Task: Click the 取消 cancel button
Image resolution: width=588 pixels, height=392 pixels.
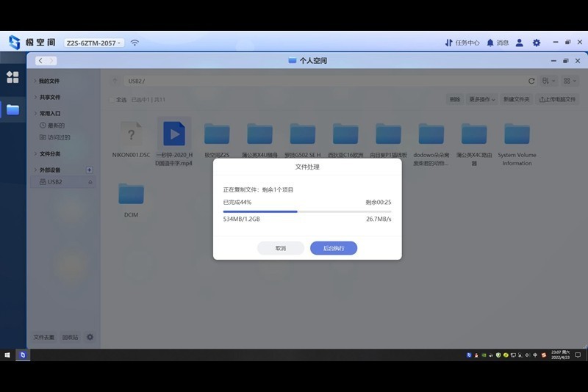Action: [281, 248]
